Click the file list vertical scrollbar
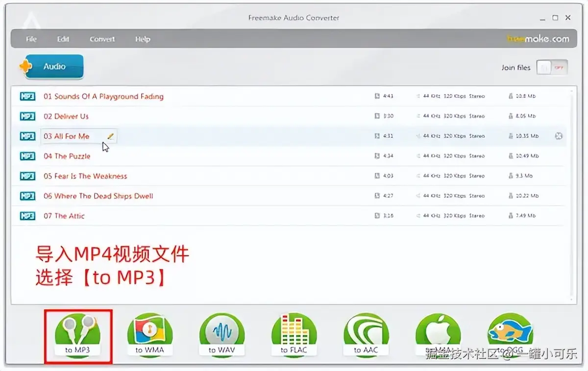588x371 pixels. [x=571, y=195]
